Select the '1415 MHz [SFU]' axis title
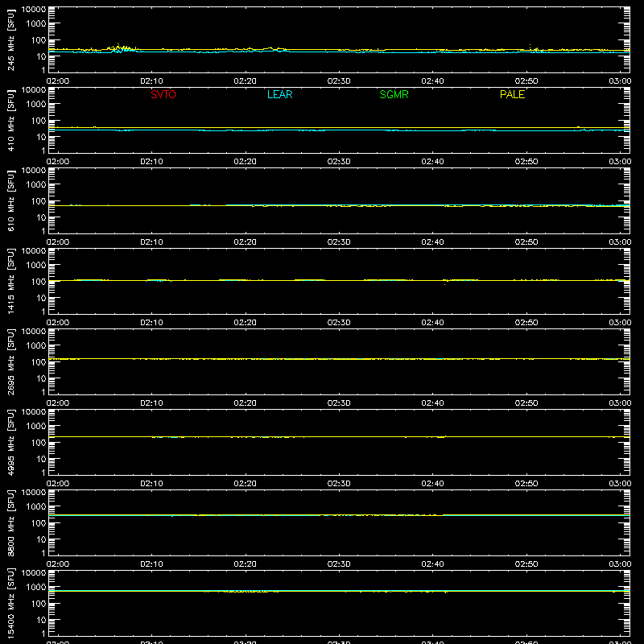The width and height of the screenshot is (644, 644). [x=10, y=282]
